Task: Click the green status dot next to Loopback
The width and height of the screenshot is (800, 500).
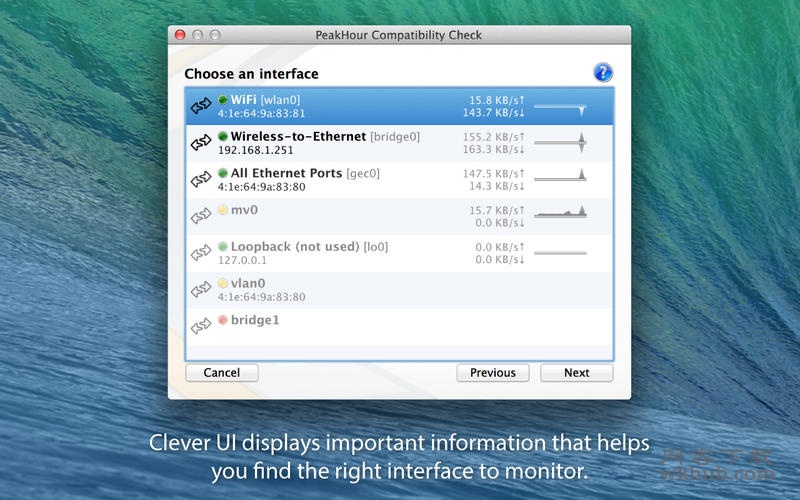Action: 223,246
